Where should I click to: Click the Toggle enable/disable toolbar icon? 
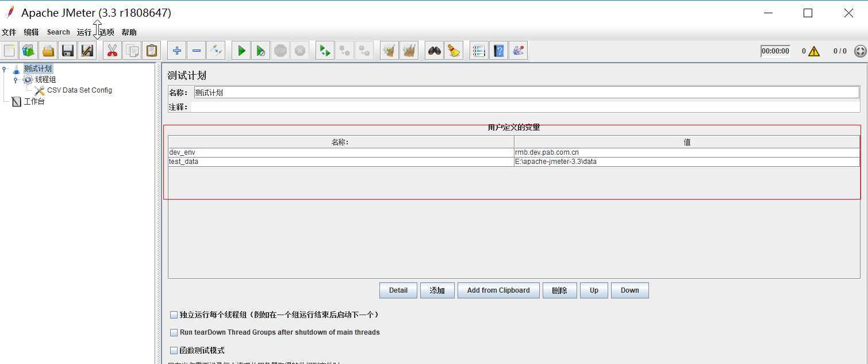click(216, 51)
